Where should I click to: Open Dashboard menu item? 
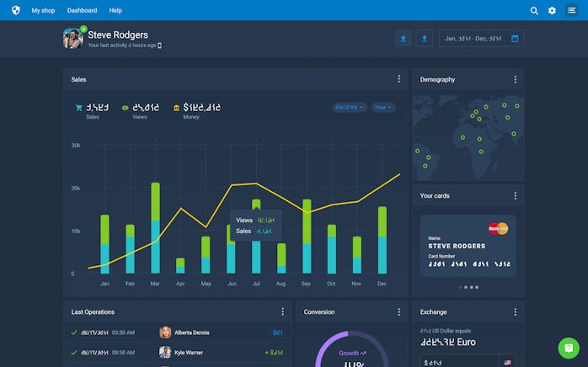(82, 10)
